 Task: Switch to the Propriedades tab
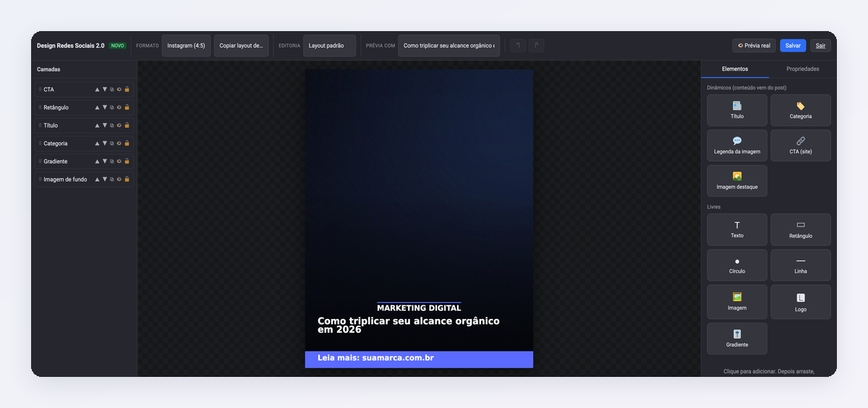[803, 69]
